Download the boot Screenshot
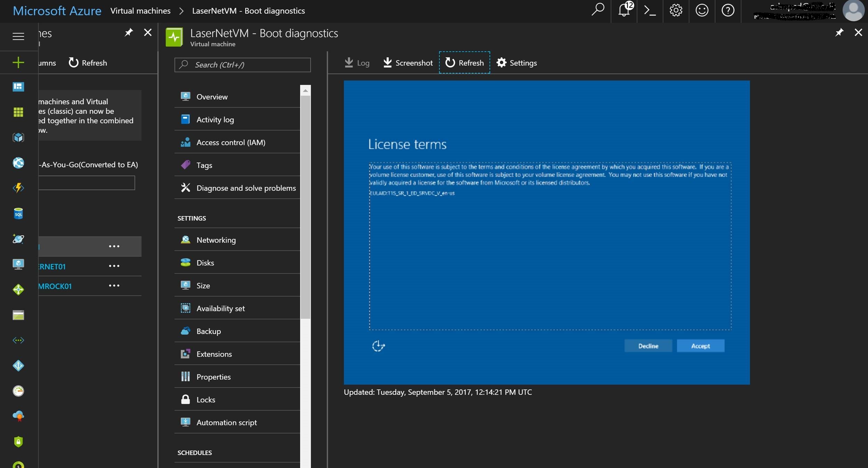868x468 pixels. point(408,63)
